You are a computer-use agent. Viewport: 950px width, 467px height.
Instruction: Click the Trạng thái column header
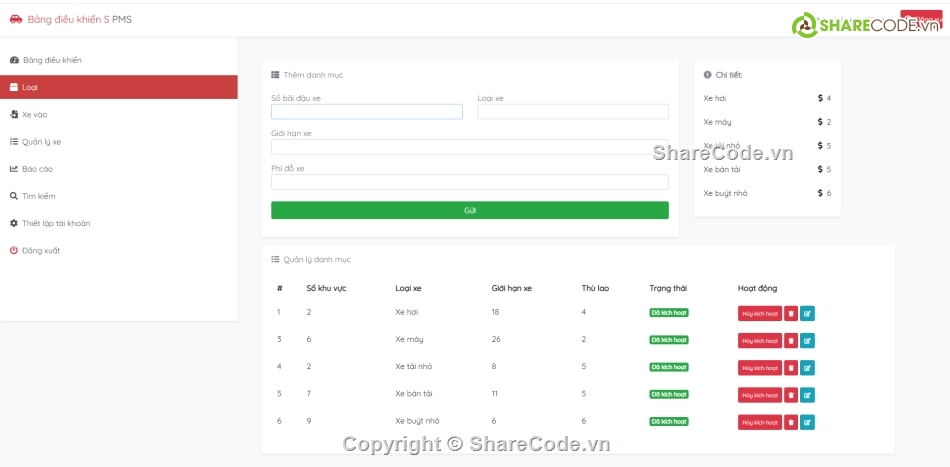pyautogui.click(x=668, y=288)
